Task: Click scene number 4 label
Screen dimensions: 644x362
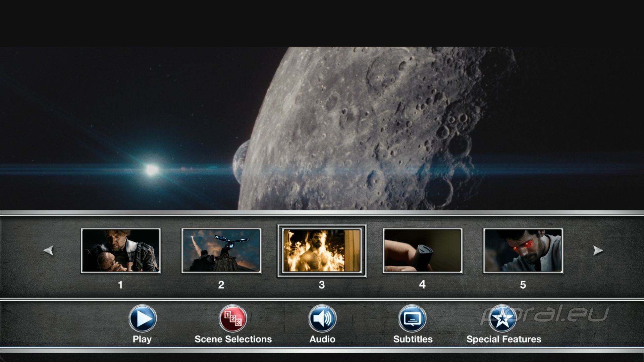Action: pyautogui.click(x=422, y=285)
